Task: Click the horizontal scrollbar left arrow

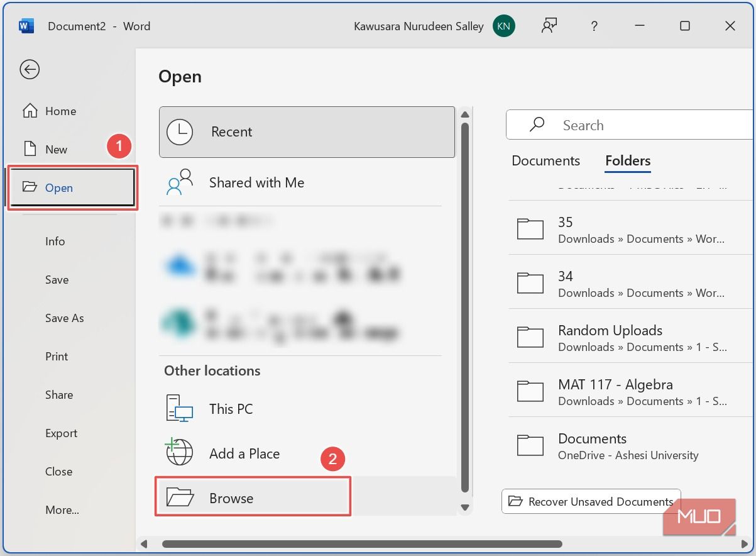Action: click(x=144, y=543)
